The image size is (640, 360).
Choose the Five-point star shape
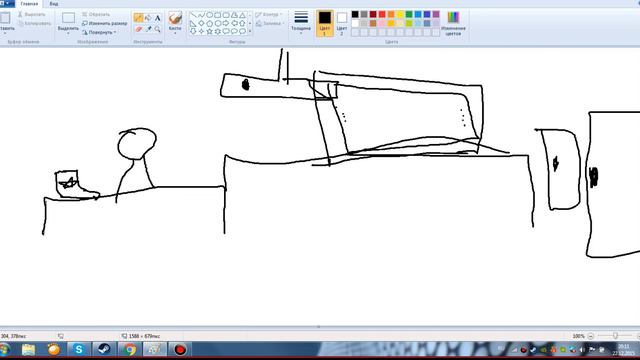(x=209, y=31)
